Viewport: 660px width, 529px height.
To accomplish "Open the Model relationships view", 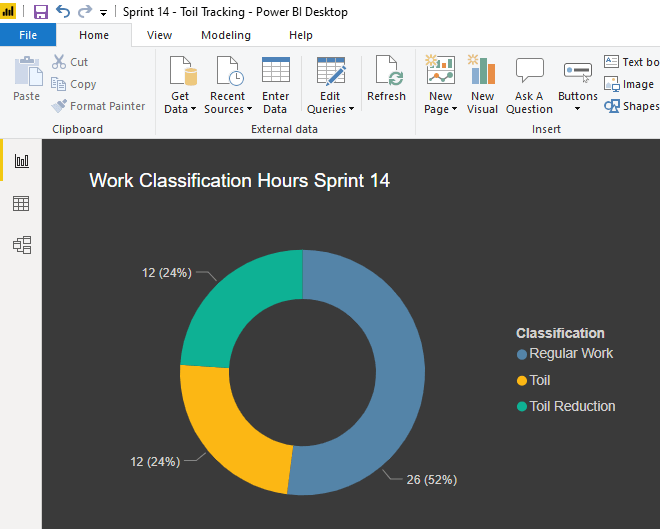I will click(21, 245).
